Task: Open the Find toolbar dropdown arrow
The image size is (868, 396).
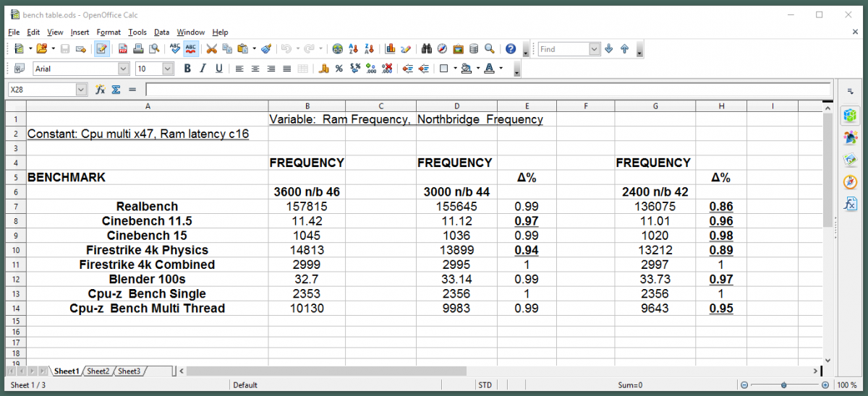Action: (595, 49)
